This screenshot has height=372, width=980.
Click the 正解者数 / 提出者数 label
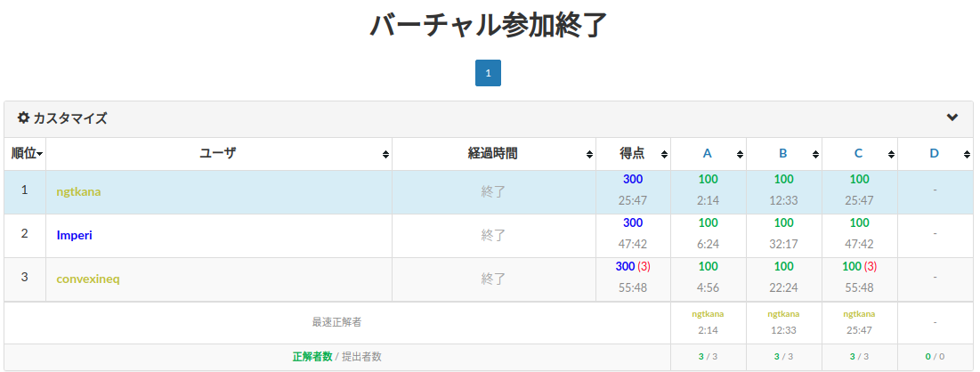[x=336, y=357]
